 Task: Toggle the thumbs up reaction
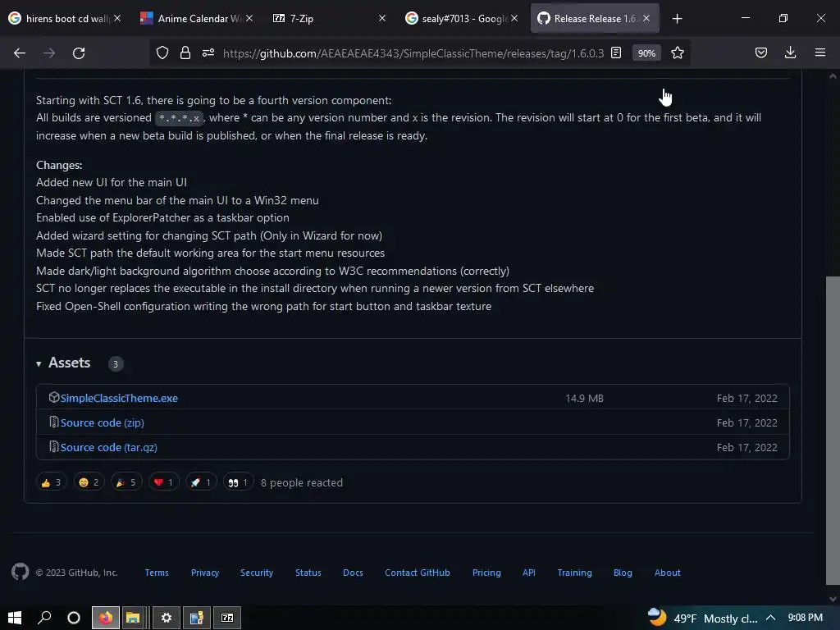[52, 482]
